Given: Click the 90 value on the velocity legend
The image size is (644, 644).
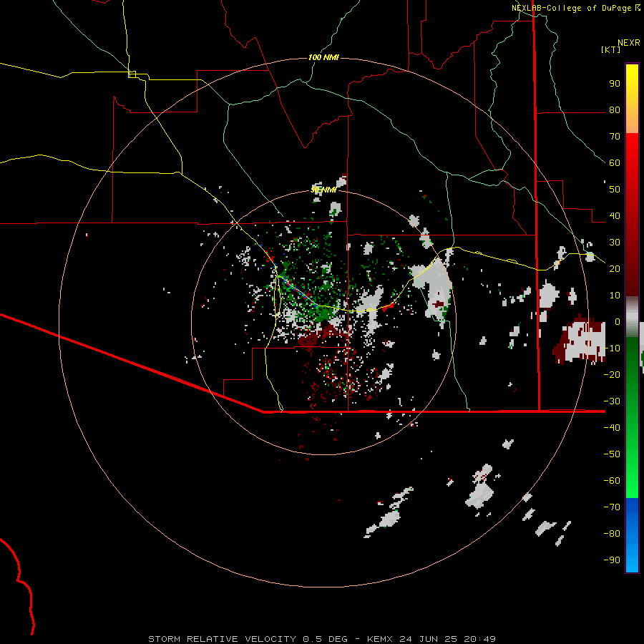Looking at the screenshot, I should tap(615, 84).
